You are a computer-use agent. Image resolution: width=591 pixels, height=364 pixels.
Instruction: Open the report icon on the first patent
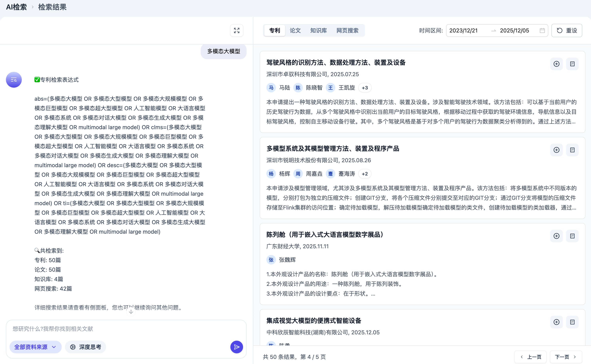[572, 64]
